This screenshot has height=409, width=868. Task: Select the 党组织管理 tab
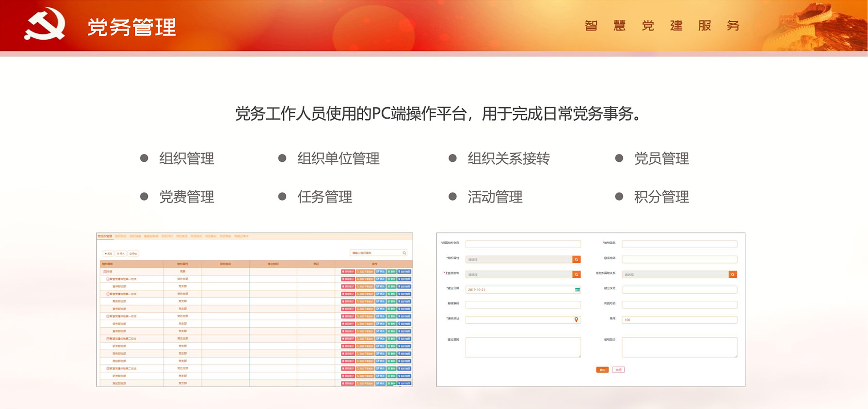tap(105, 236)
